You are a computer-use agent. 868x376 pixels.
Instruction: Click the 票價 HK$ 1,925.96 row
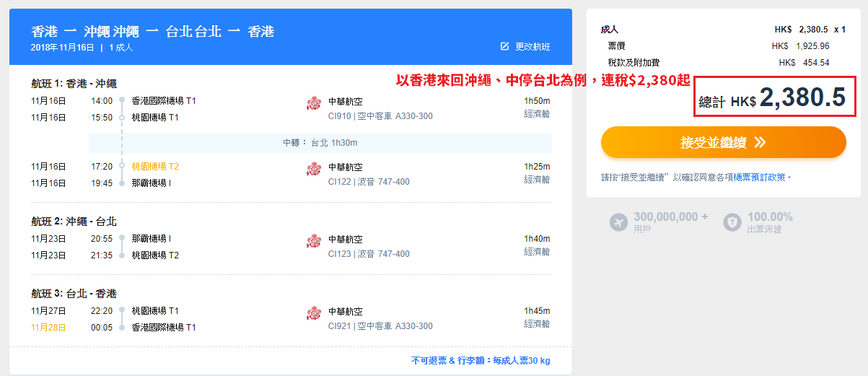[719, 46]
